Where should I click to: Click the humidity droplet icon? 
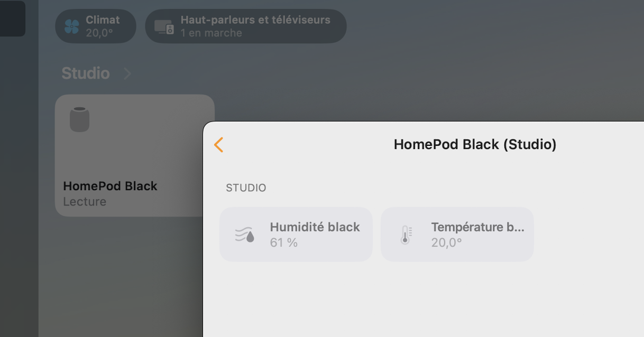point(244,235)
